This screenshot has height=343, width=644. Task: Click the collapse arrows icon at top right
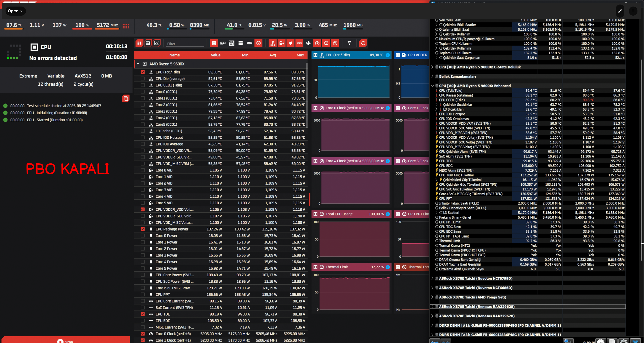point(620,11)
